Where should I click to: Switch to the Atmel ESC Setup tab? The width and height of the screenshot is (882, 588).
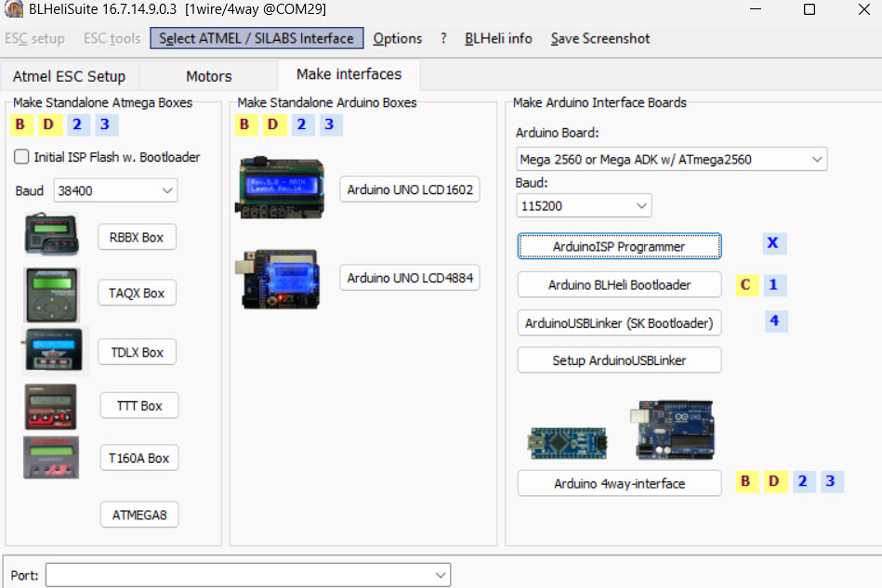pos(69,76)
